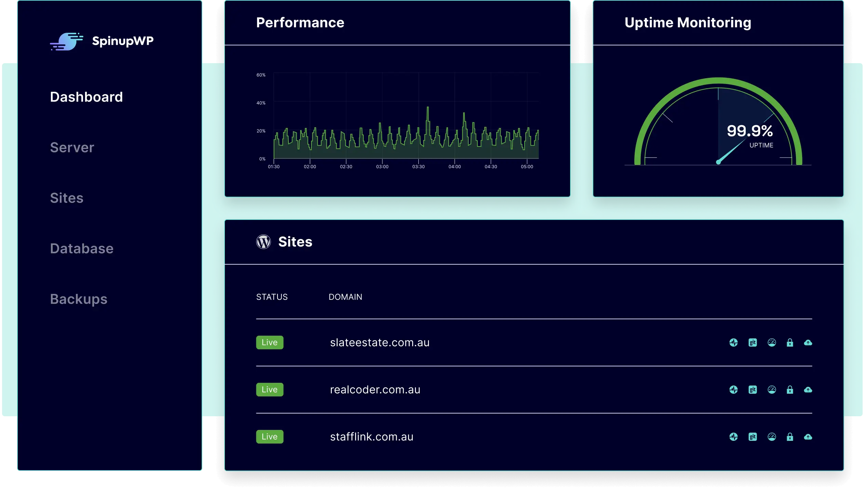Click the 05:00 time axis label
The image size is (864, 504).
pyautogui.click(x=527, y=167)
